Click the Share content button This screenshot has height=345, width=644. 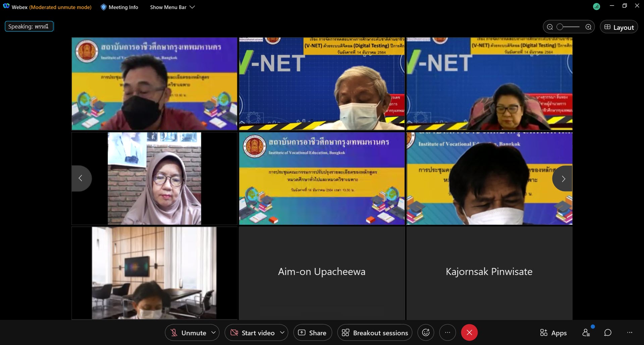312,333
